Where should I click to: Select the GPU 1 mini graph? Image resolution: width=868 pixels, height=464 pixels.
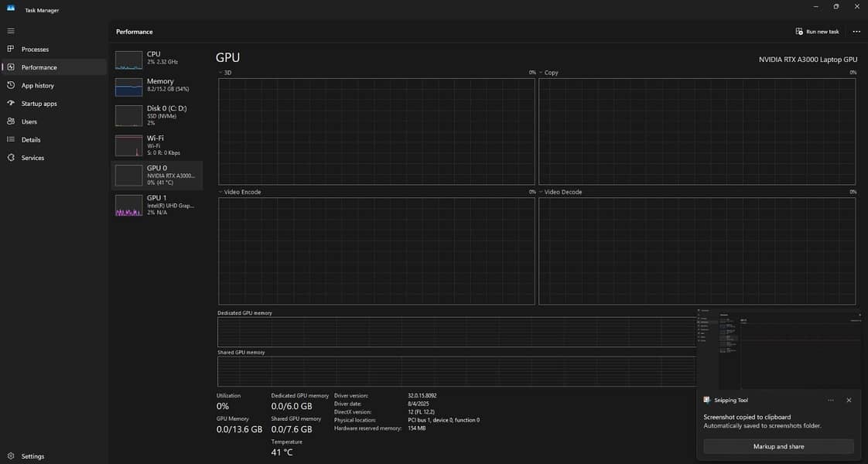point(128,205)
